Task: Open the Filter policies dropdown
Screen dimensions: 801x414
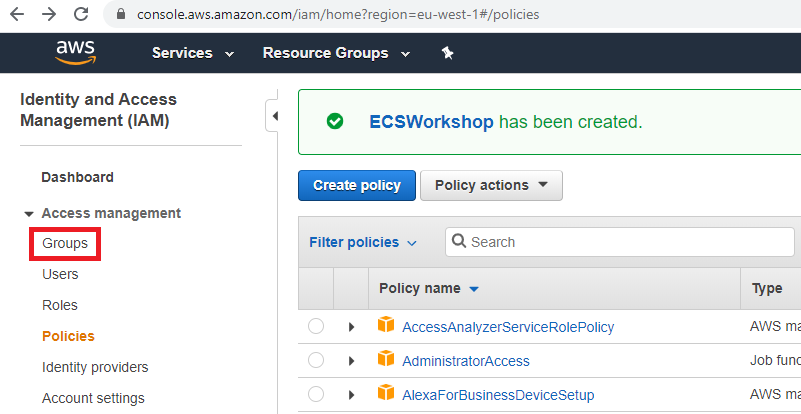Action: [x=363, y=242]
